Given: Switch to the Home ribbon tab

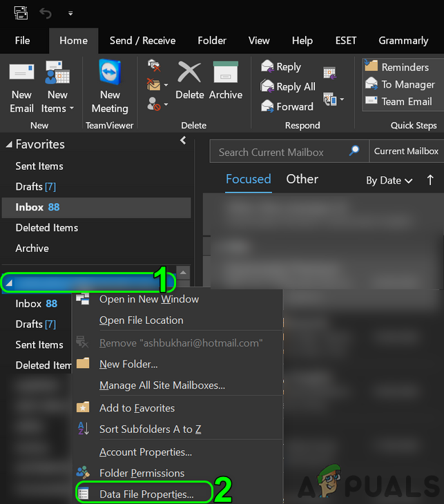Looking at the screenshot, I should 73,41.
